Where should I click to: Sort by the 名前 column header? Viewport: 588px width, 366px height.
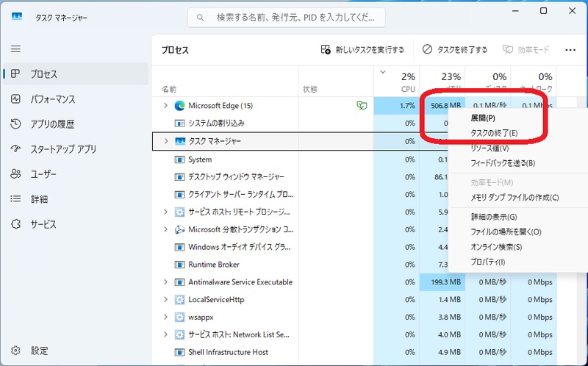pyautogui.click(x=225, y=82)
